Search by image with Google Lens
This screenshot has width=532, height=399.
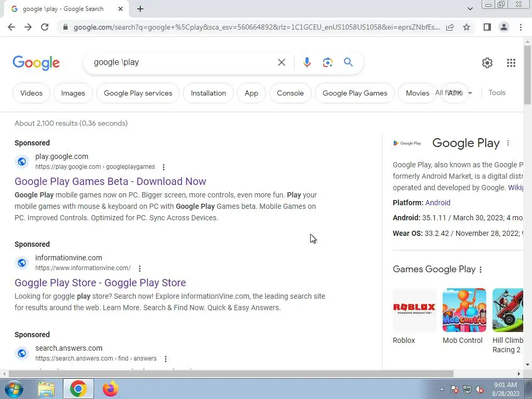click(x=327, y=62)
